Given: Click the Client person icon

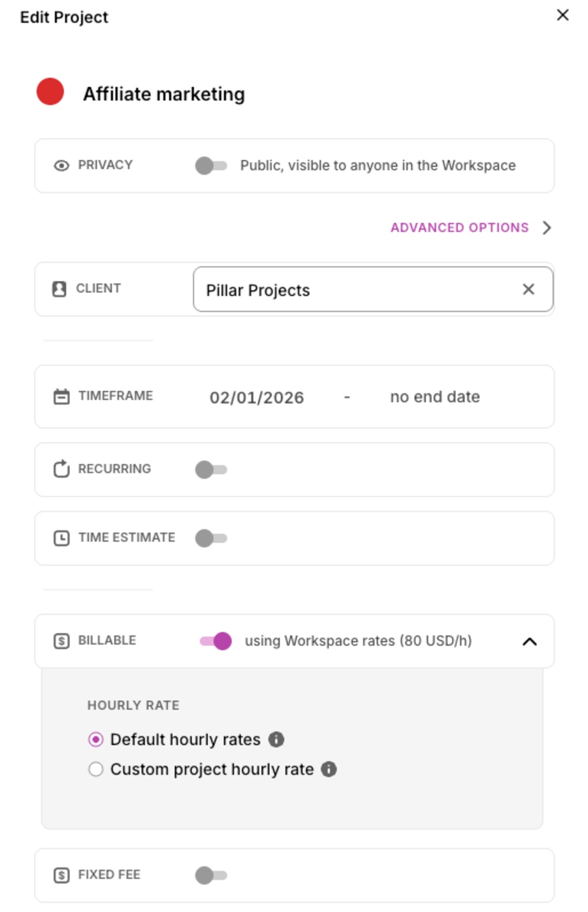Looking at the screenshot, I should 61,288.
